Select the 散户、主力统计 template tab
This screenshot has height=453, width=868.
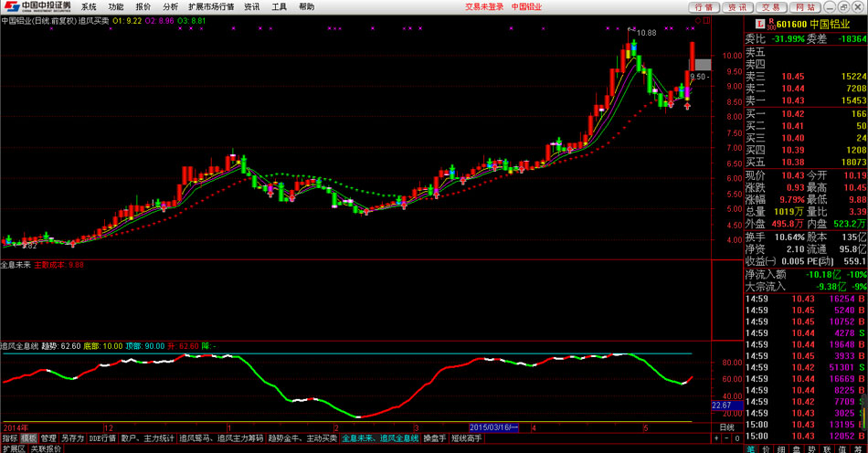(147, 438)
